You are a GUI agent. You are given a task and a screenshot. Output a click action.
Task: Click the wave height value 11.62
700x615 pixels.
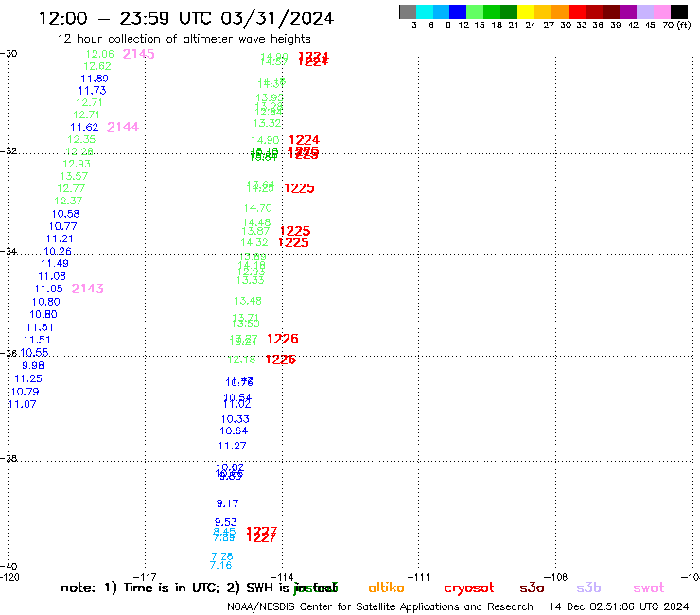[84, 127]
